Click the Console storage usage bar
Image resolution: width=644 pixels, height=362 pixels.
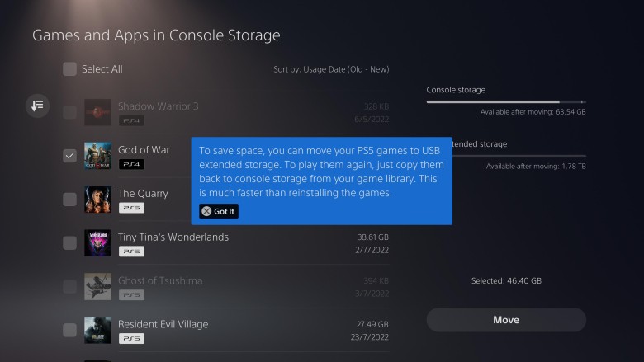[505, 102]
